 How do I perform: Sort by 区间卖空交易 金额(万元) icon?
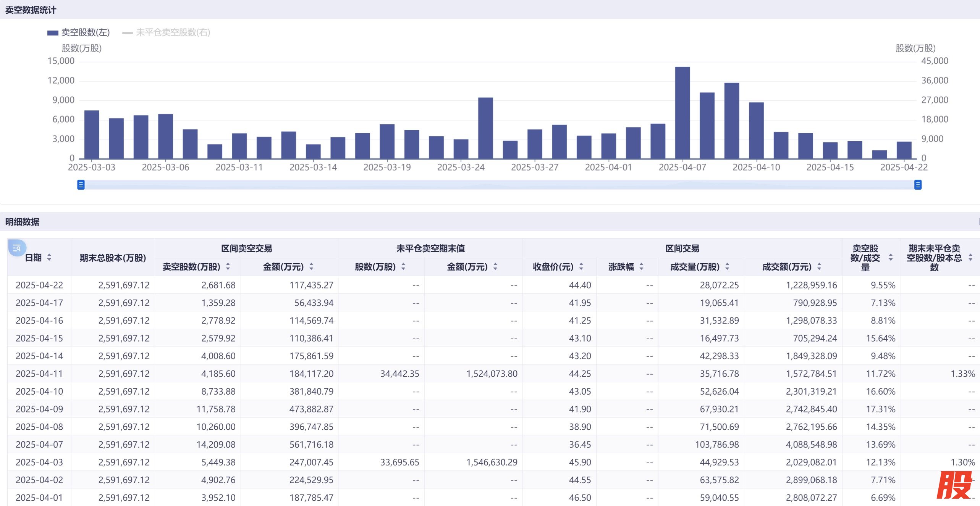[311, 267]
